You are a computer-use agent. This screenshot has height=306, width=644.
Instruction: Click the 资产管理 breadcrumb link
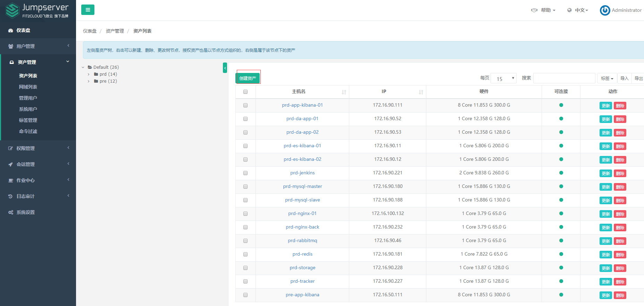(115, 31)
